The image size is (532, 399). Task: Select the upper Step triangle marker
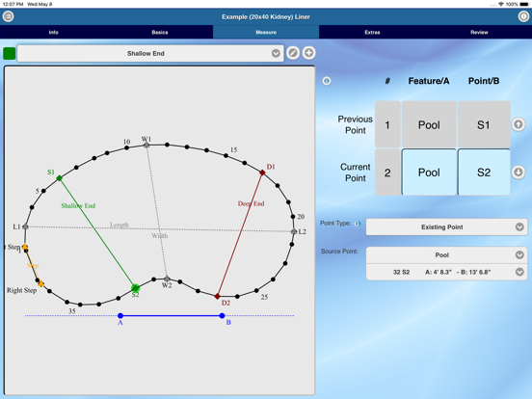[25, 246]
